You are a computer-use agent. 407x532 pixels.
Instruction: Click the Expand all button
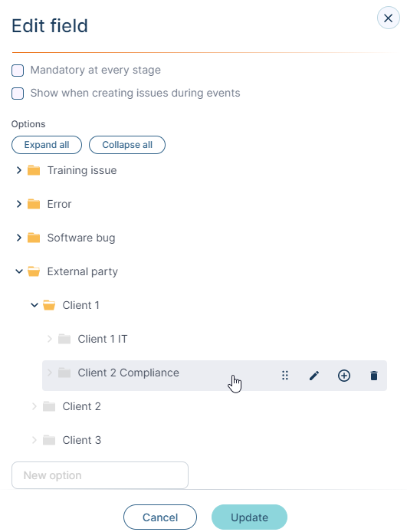coord(47,145)
